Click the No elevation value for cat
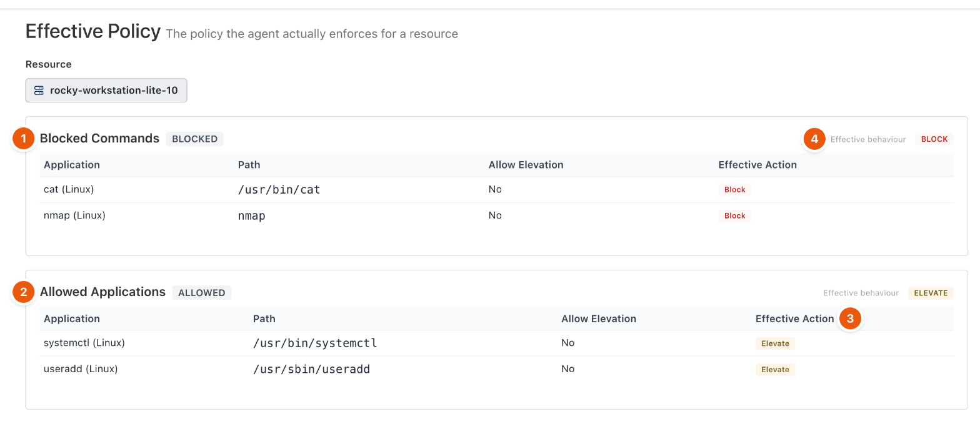The width and height of the screenshot is (980, 429). coord(495,189)
